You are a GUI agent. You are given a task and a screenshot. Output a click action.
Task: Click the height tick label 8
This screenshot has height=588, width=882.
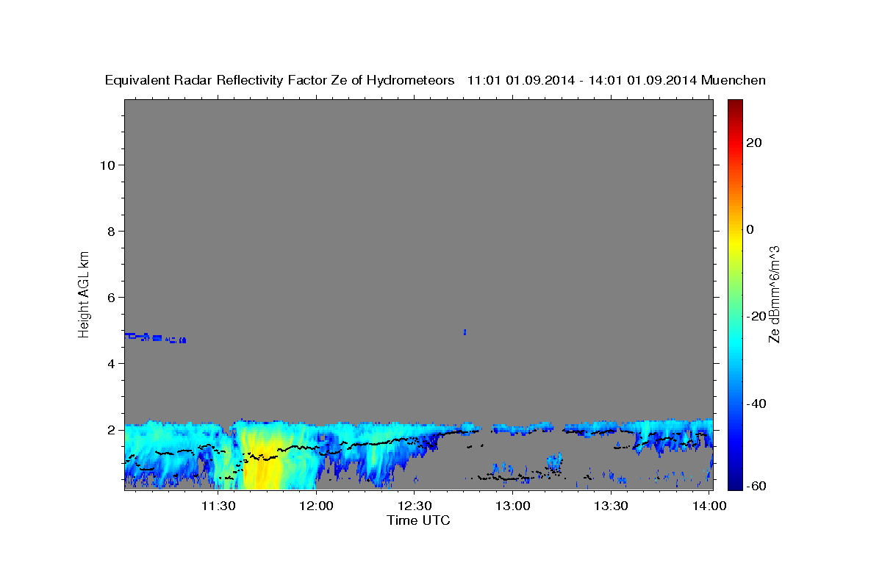tap(110, 232)
